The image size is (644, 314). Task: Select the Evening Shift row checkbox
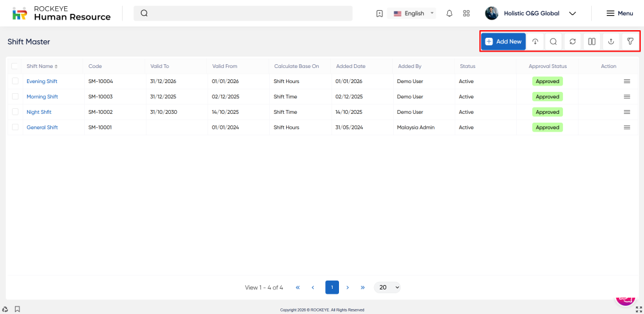(x=15, y=81)
